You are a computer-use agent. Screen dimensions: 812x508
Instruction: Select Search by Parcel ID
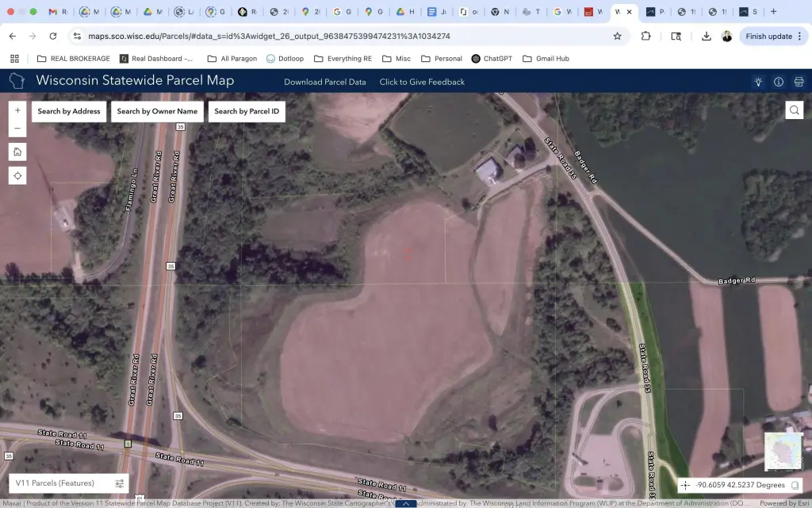pos(247,111)
